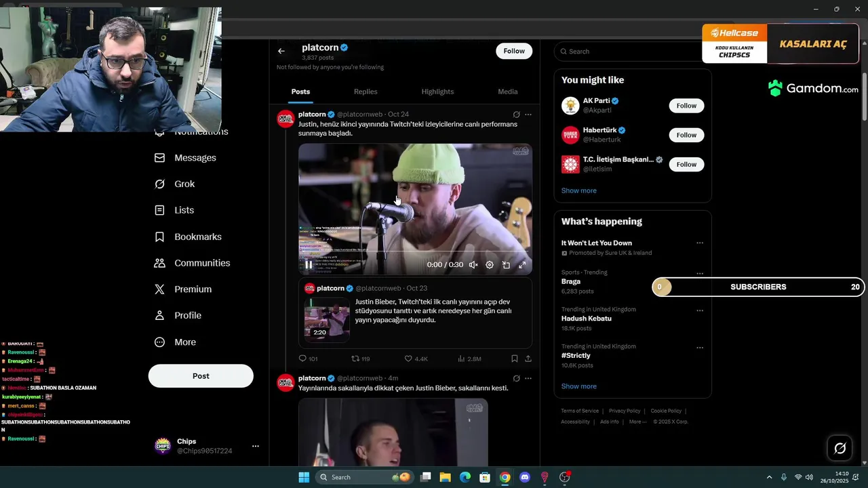Click the Post compose button

pyautogui.click(x=201, y=376)
